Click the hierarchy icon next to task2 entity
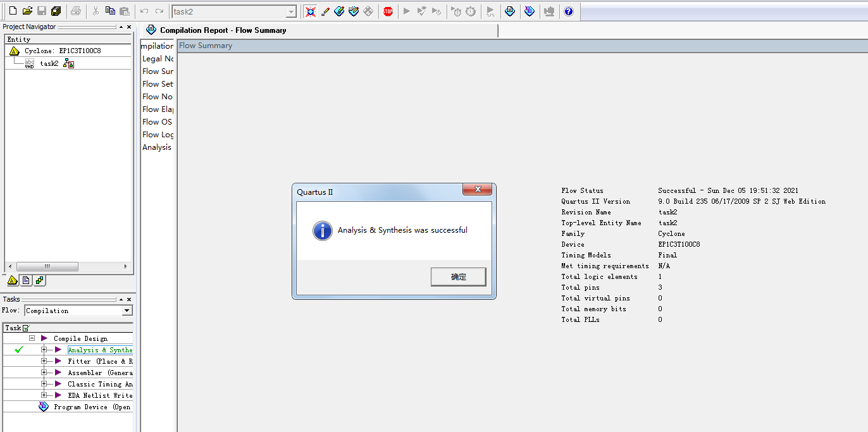This screenshot has width=868, height=432. [68, 63]
